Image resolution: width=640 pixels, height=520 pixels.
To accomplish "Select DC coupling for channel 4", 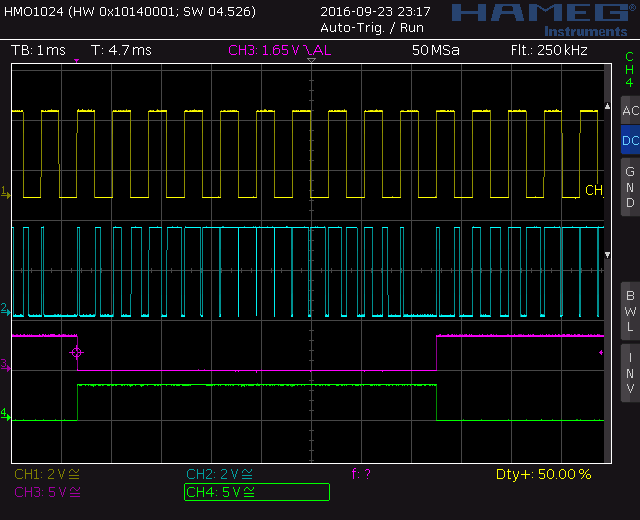I will coord(629,141).
